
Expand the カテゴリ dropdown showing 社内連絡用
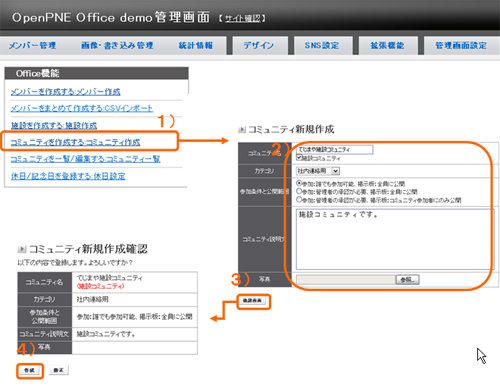[x=318, y=171]
